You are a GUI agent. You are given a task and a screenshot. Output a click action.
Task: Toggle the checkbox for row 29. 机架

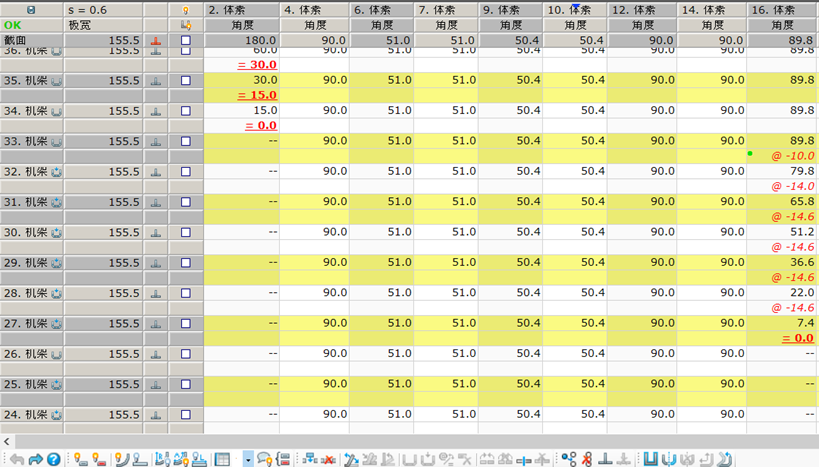point(186,263)
